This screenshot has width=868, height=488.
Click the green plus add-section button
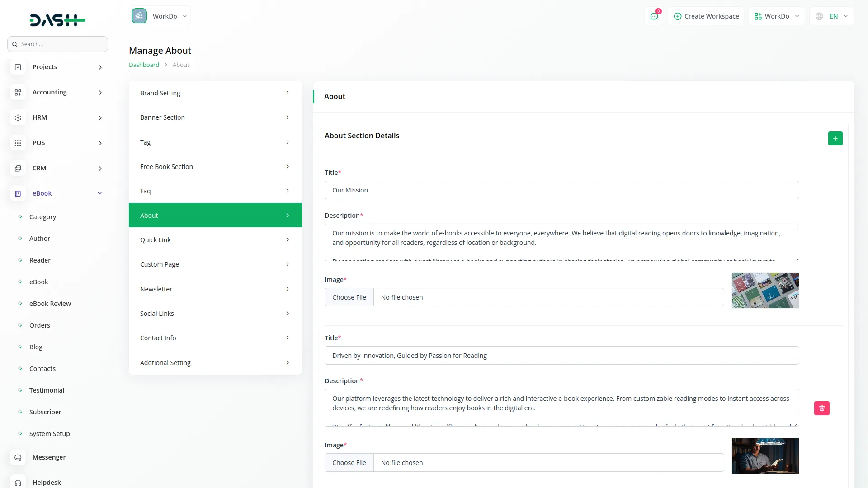click(x=835, y=138)
